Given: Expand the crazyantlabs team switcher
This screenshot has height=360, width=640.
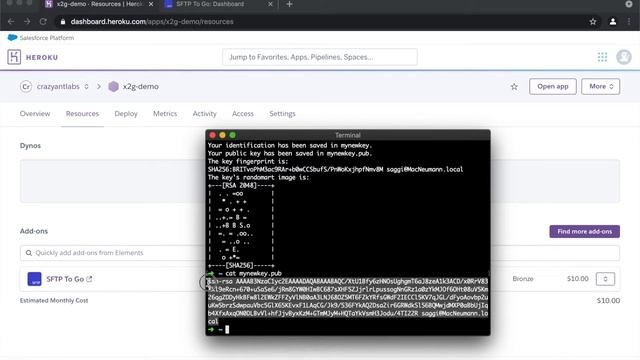Looking at the screenshot, I should pos(86,87).
